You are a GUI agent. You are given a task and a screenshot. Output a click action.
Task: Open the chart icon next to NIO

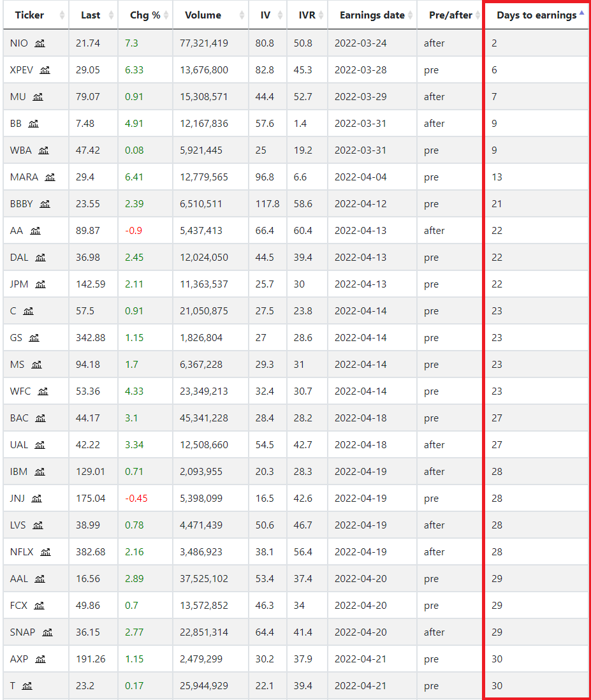pos(40,43)
